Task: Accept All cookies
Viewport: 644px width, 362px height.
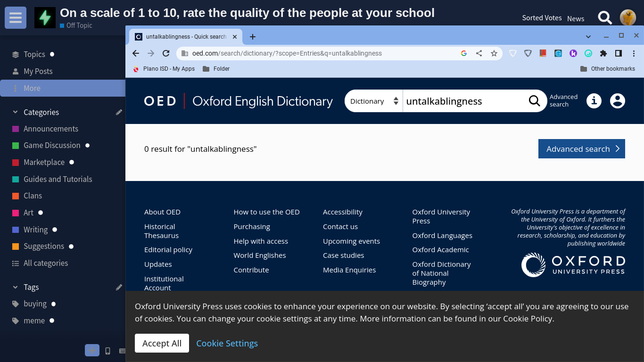Action: [162, 343]
